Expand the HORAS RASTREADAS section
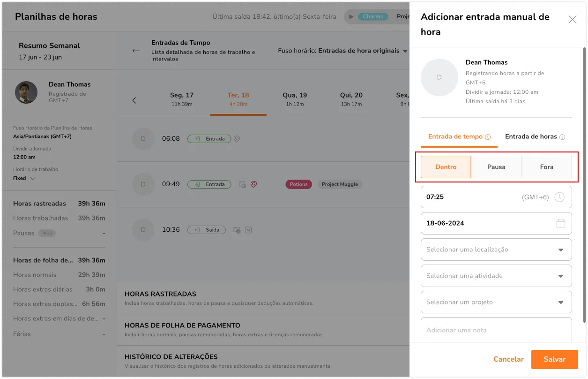Screen dimensions: 588x379 [x=263, y=298]
